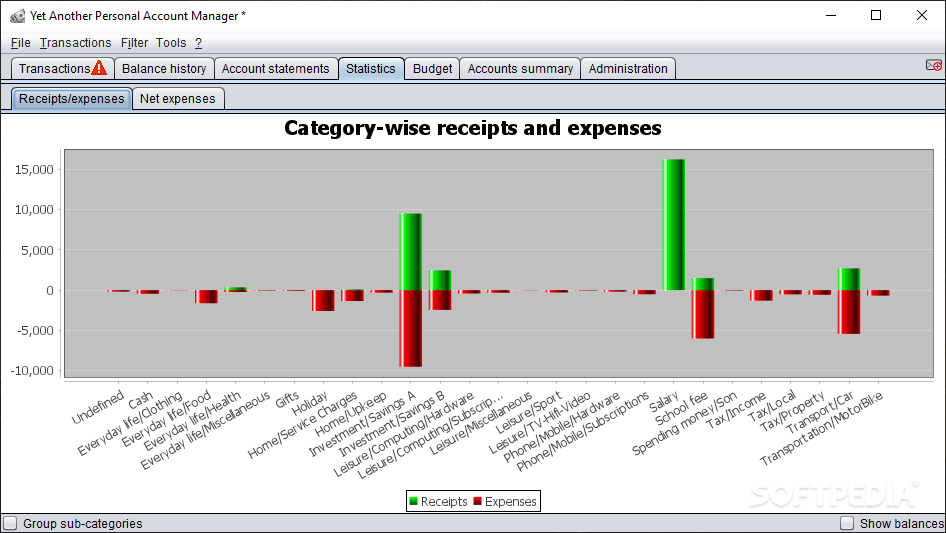Switch to the Balance history tab
946x533 pixels.
[x=163, y=68]
